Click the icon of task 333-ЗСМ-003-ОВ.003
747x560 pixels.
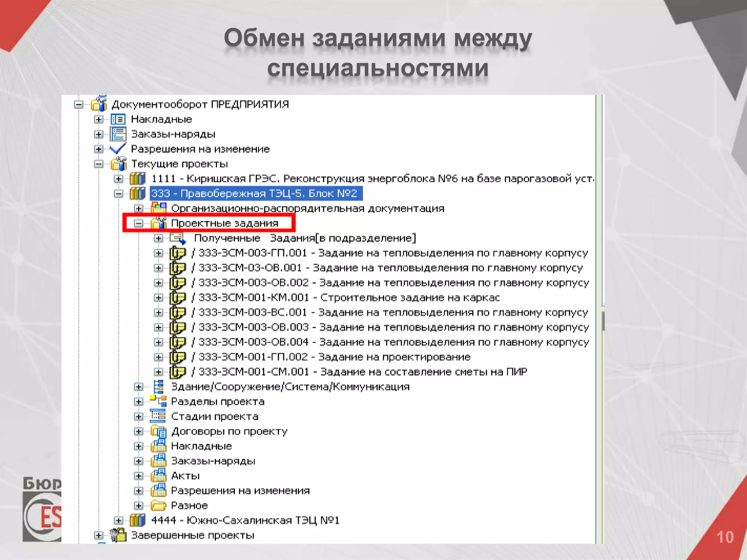(x=178, y=327)
